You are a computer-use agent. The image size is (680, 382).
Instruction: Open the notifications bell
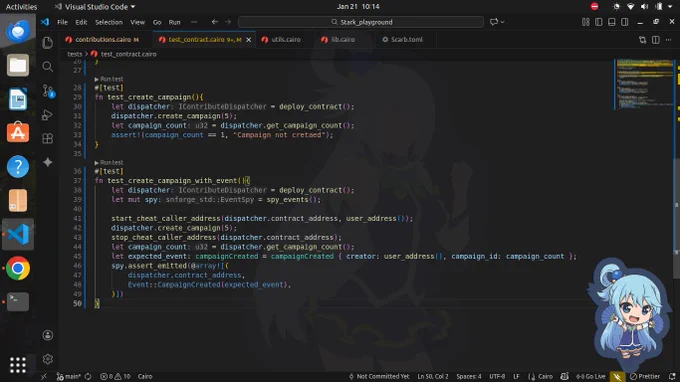(672, 376)
